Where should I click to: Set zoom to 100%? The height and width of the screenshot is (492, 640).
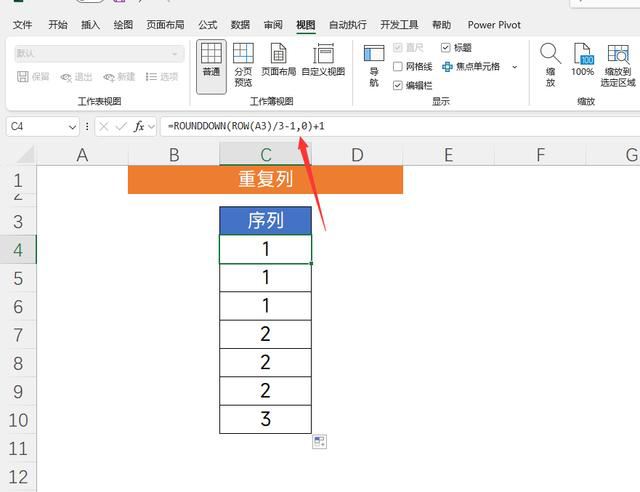pyautogui.click(x=582, y=60)
